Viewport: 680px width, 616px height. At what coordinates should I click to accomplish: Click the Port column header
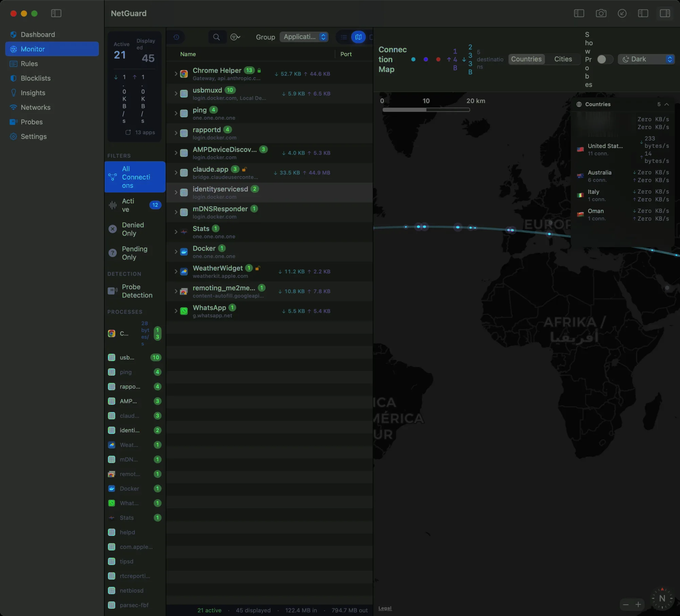pos(346,54)
